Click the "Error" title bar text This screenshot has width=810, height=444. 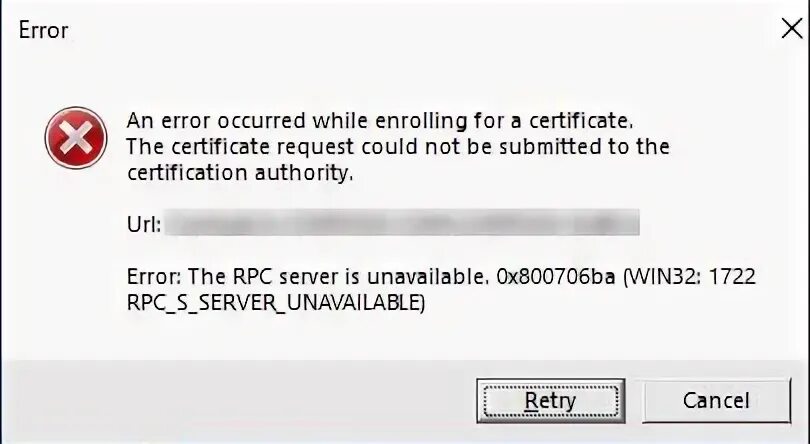(x=43, y=30)
